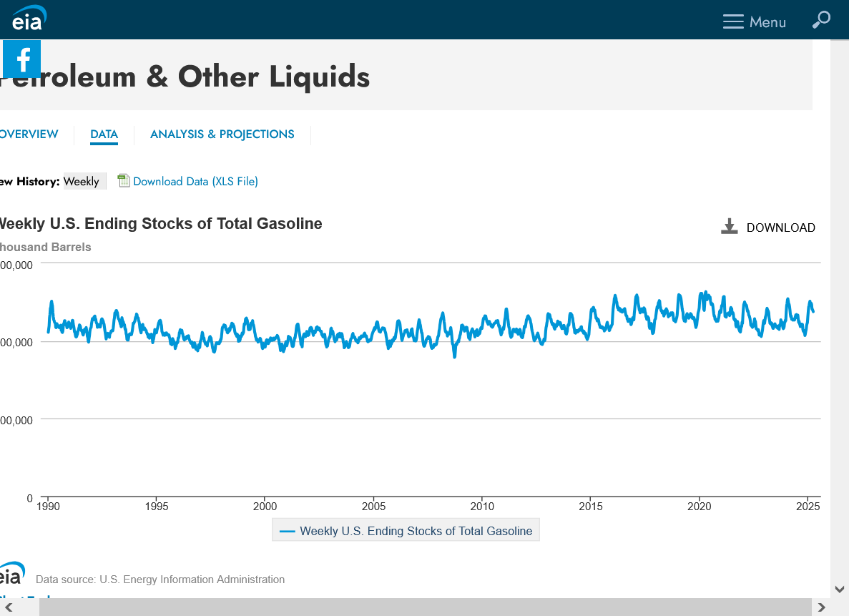849x616 pixels.
Task: Click Download Data (XLS File) link
Action: click(x=195, y=182)
